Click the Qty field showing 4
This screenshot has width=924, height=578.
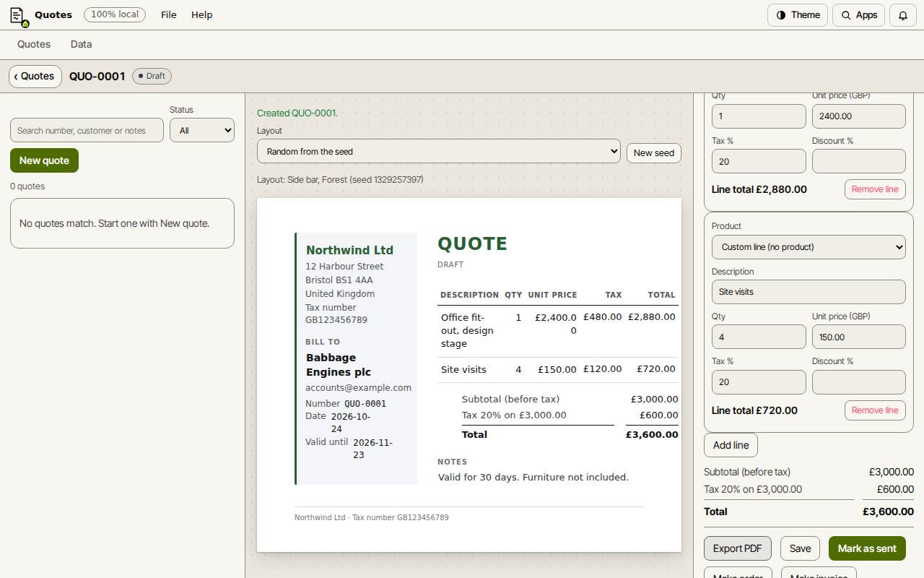[759, 337]
